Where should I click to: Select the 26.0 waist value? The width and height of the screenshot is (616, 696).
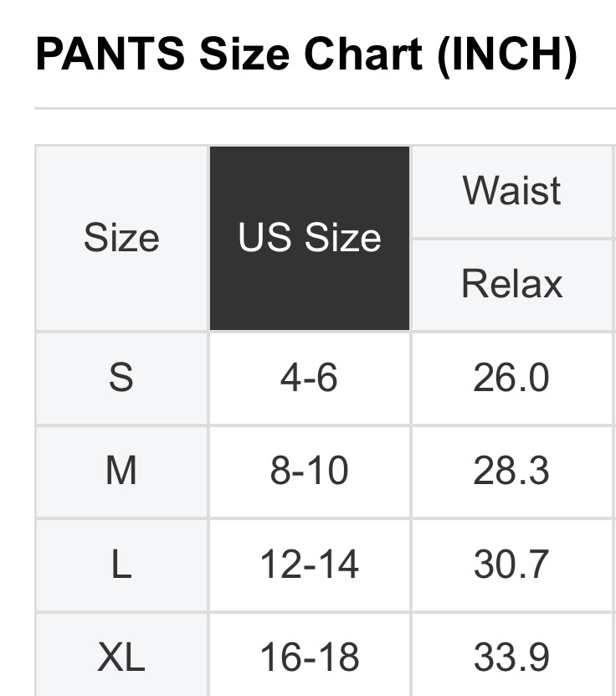coord(512,378)
